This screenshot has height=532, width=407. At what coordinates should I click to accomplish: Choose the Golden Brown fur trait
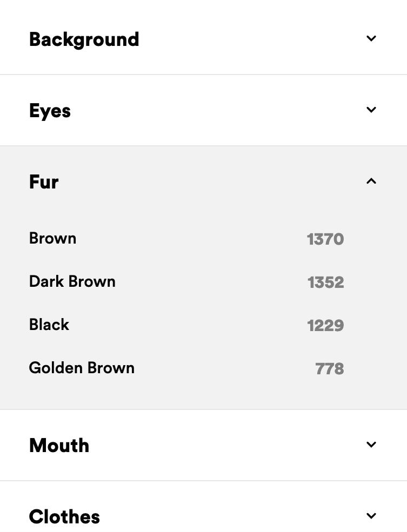[82, 368]
